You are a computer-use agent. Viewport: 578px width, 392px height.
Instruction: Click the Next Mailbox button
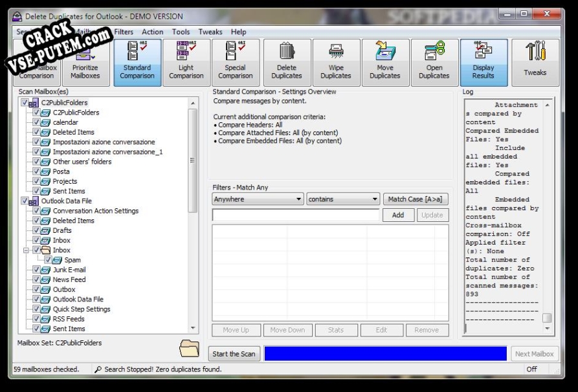point(535,354)
